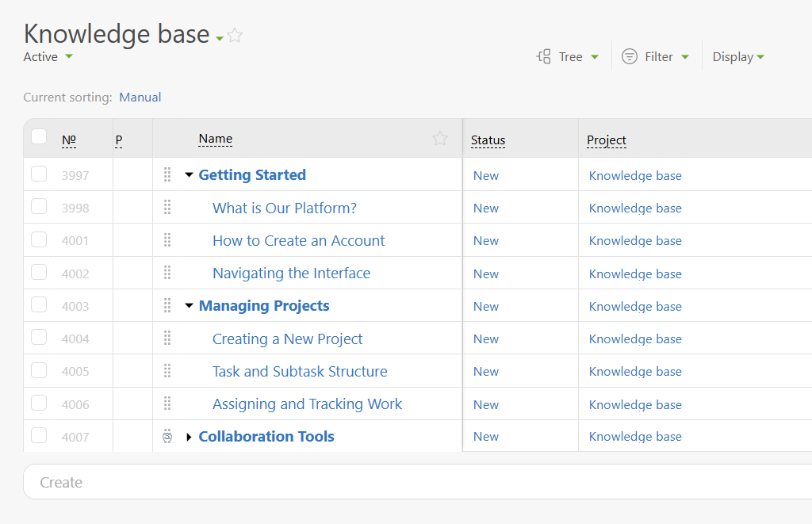Grab drag handle for How to Create an Account
The height and width of the screenshot is (524, 812).
[167, 240]
